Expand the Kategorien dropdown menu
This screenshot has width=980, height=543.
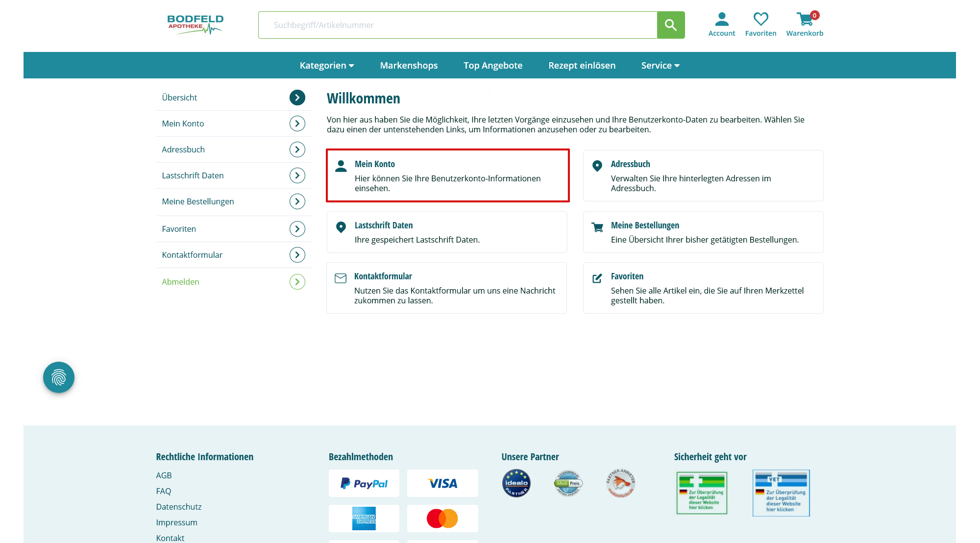[x=326, y=65]
